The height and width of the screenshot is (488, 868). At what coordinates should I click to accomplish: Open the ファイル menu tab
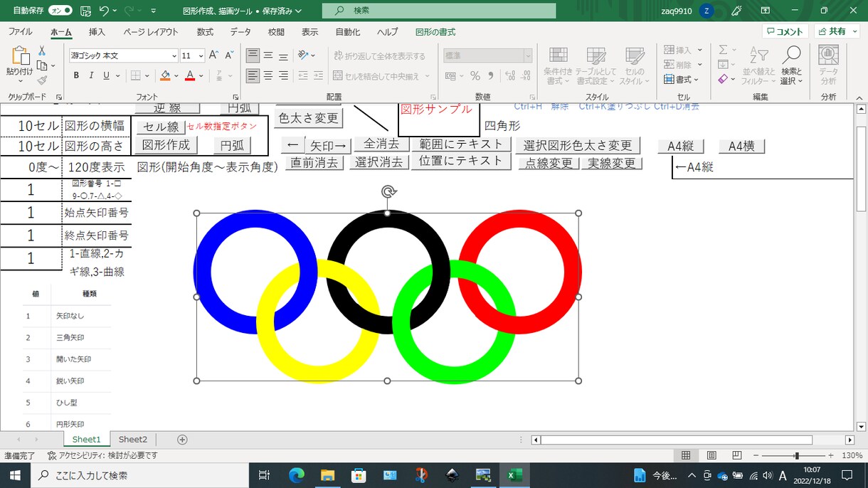[x=20, y=32]
